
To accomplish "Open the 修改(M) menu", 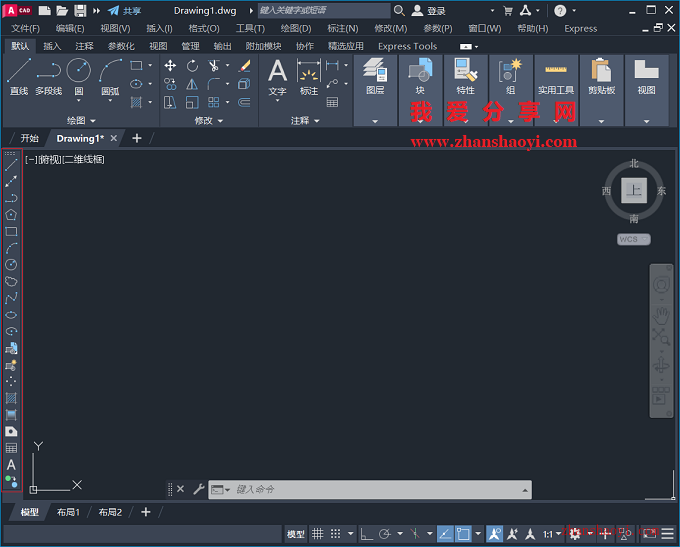I will 390,29.
